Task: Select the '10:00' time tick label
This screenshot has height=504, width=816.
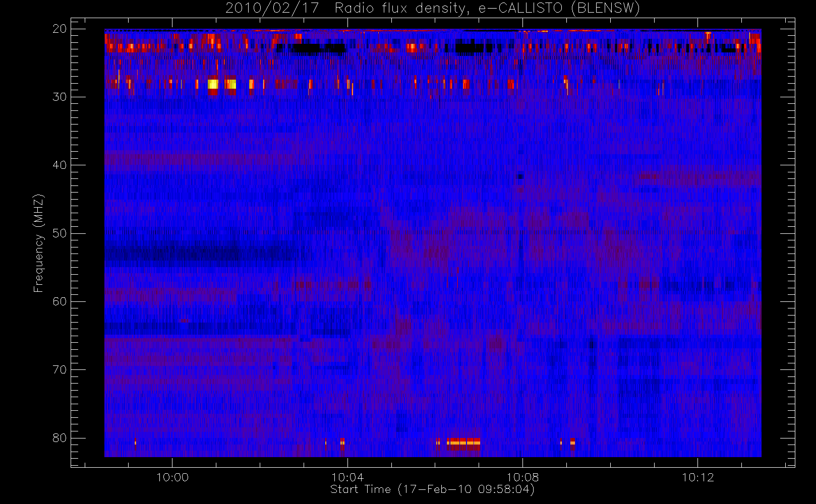Action: [172, 477]
